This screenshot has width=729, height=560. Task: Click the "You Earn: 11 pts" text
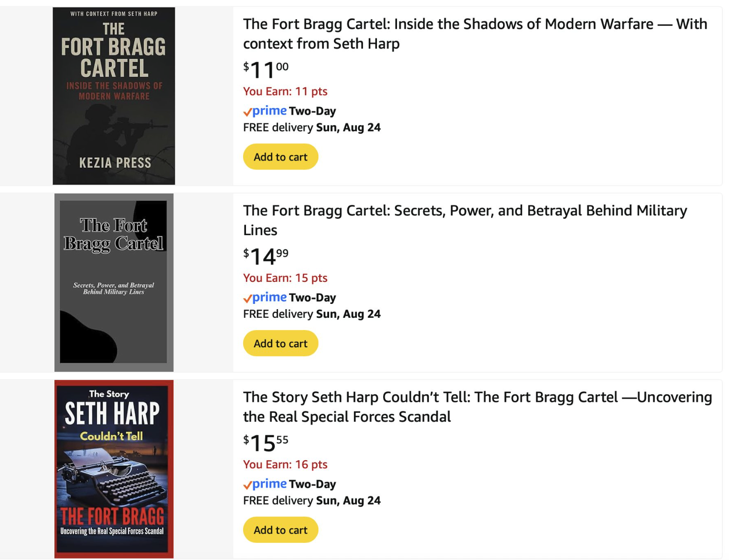click(285, 91)
